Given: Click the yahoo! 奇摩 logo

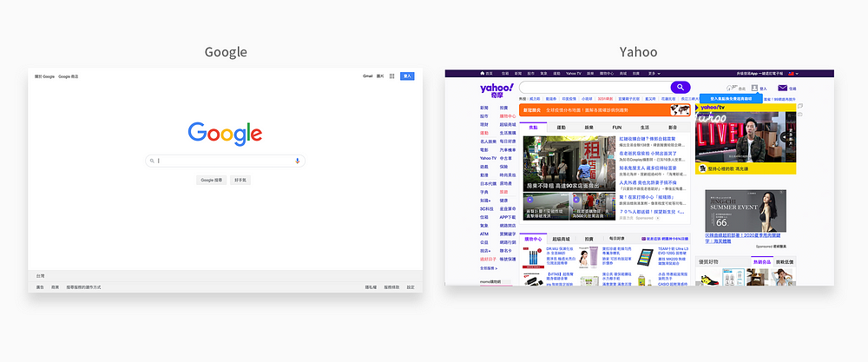Looking at the screenshot, I should [x=496, y=89].
